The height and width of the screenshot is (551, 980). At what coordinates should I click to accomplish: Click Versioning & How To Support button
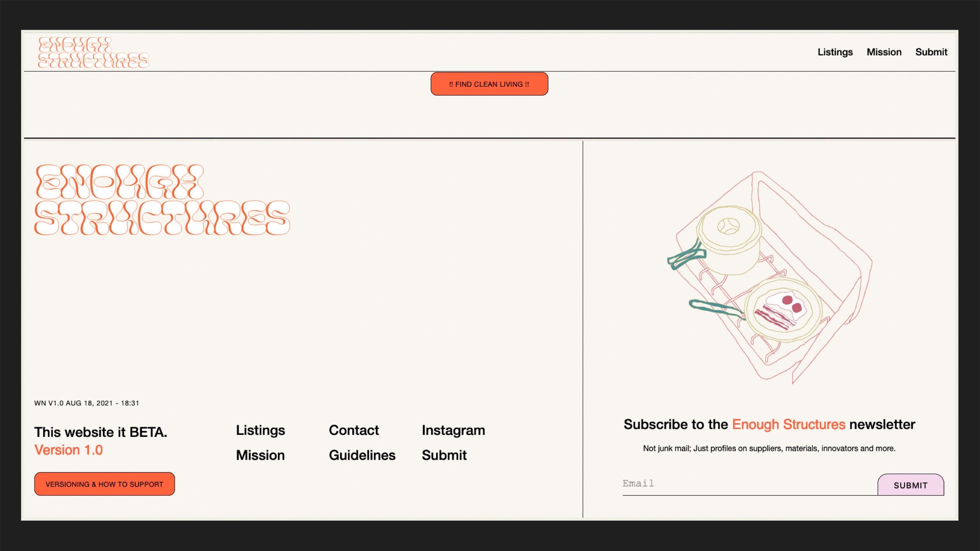point(104,484)
